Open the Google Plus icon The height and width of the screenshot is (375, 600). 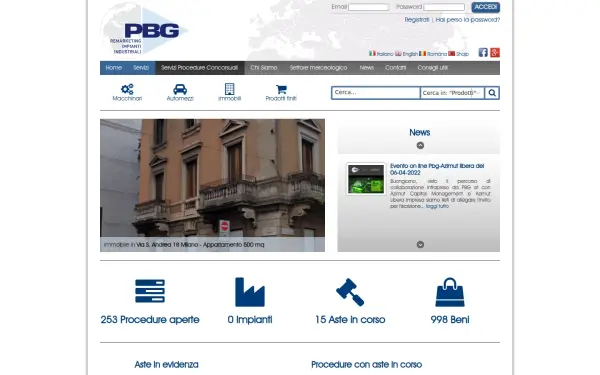495,52
